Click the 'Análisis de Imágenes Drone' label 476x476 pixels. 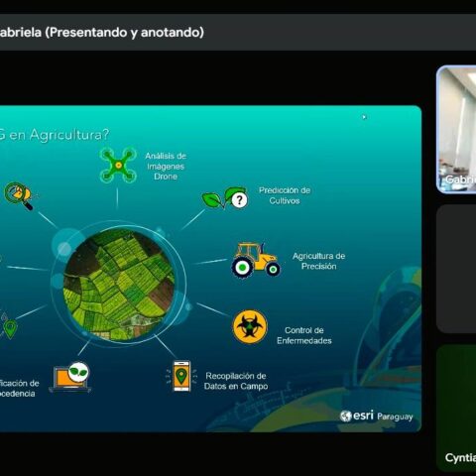click(x=166, y=166)
